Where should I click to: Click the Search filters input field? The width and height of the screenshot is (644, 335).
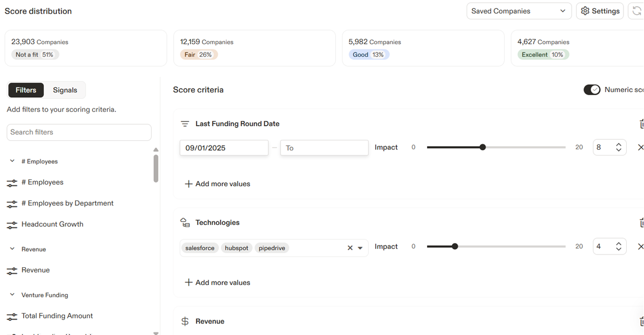coord(79,133)
